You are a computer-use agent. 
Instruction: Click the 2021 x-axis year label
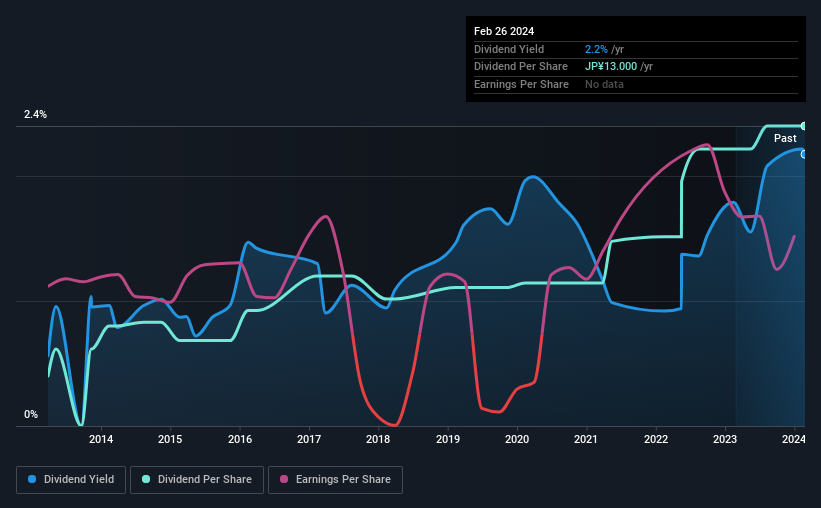click(586, 439)
